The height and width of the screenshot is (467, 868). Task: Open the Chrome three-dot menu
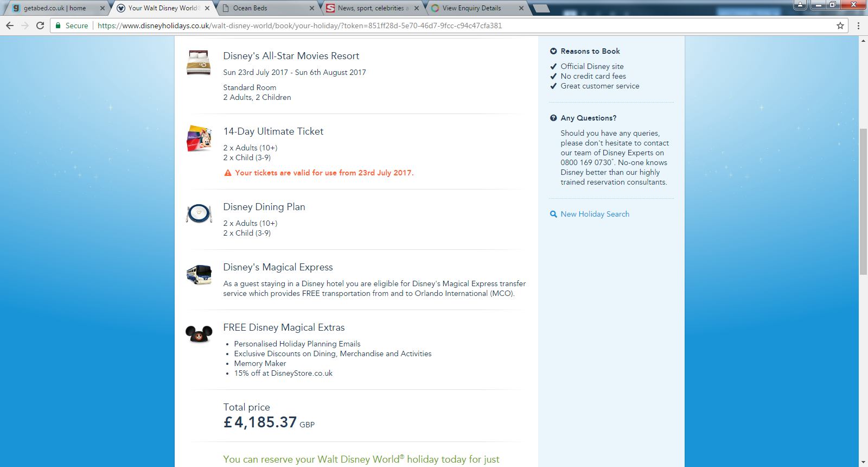point(858,26)
